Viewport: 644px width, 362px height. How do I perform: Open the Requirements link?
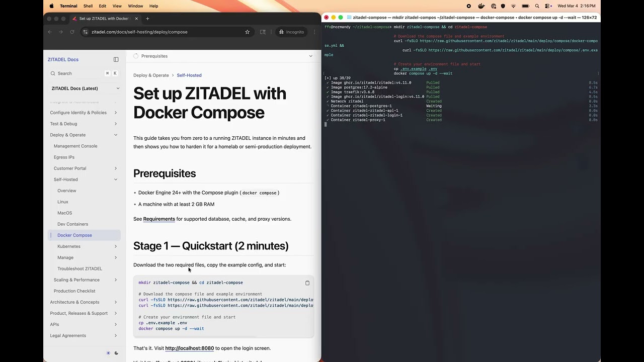pyautogui.click(x=159, y=219)
